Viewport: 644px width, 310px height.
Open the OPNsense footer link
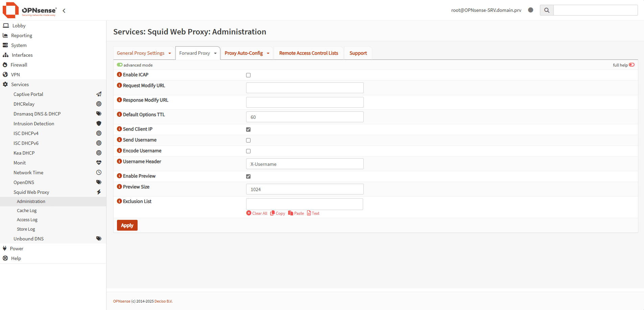click(x=122, y=301)
